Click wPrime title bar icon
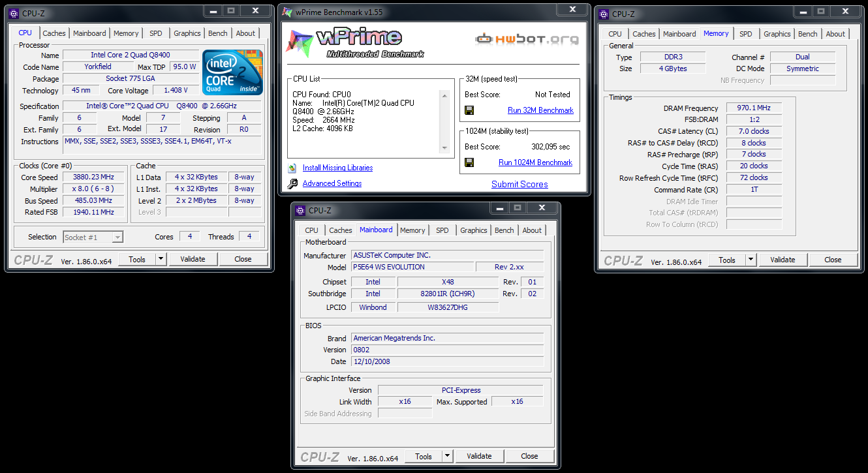Screen dimensions: 868x473 tap(287, 12)
